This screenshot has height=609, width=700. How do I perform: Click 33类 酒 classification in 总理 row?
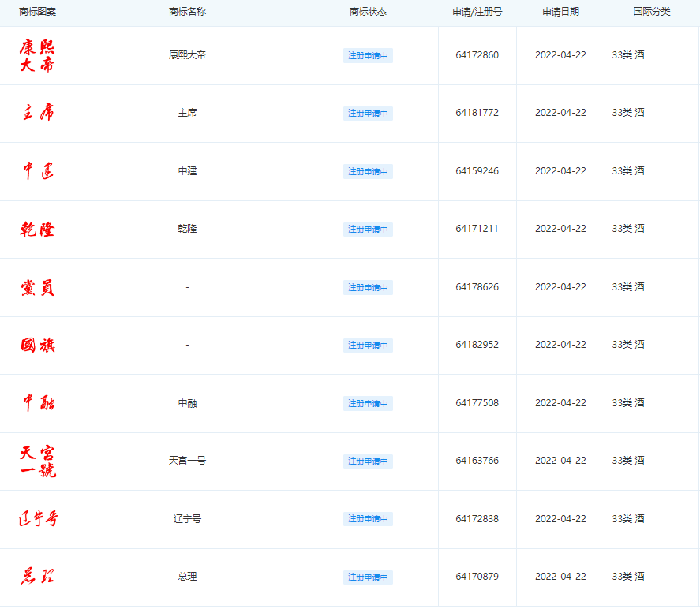click(x=628, y=577)
